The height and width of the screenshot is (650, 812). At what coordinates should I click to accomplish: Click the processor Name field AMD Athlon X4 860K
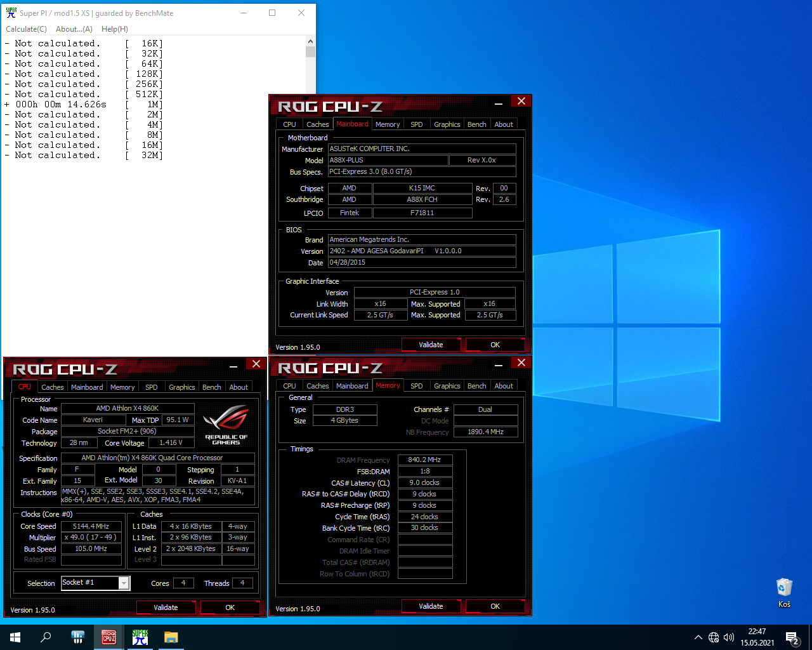(x=128, y=408)
